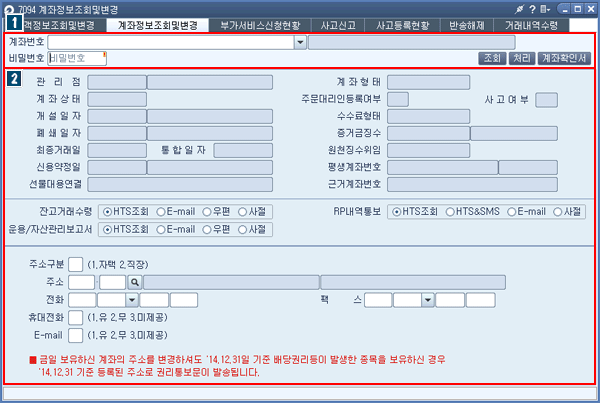The width and height of the screenshot is (600, 403).
Task: Click the 수수료형태 field
Action: (429, 116)
